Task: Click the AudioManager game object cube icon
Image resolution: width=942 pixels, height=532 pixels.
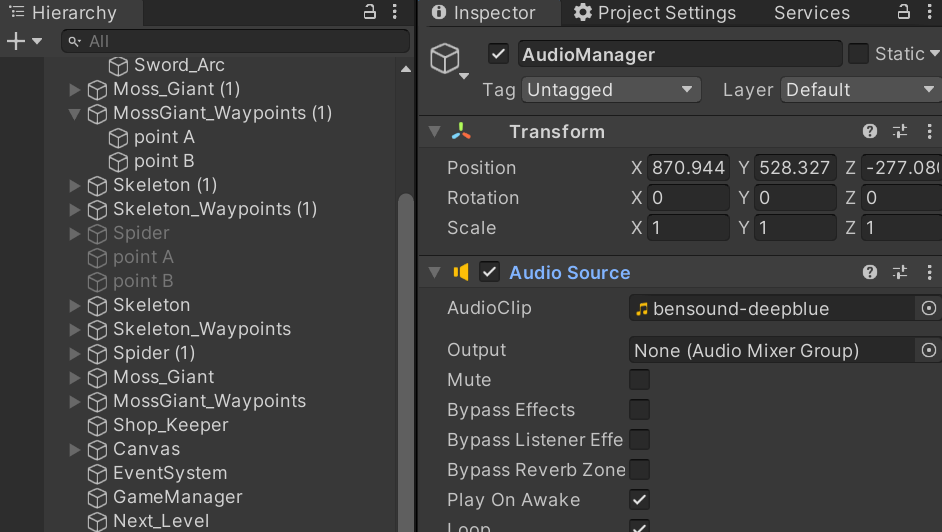Action: (445, 58)
